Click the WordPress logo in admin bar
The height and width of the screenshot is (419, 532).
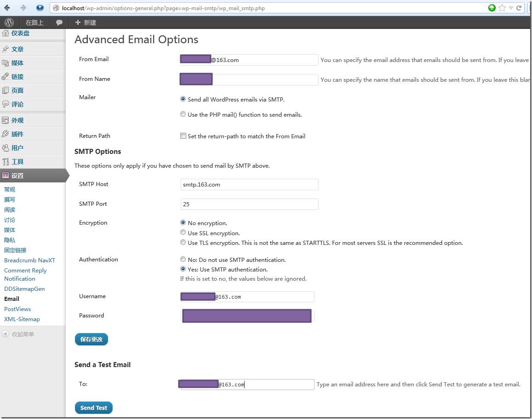[10, 22]
